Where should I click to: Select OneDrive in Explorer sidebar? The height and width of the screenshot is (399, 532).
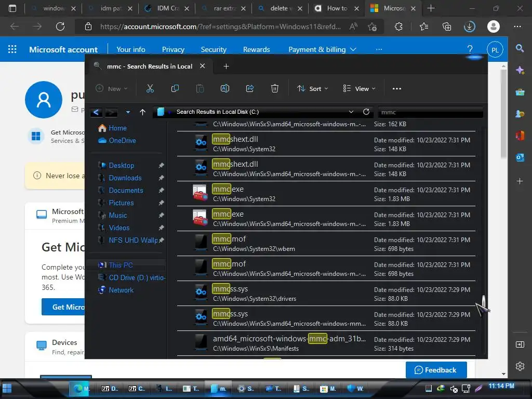[x=122, y=140]
